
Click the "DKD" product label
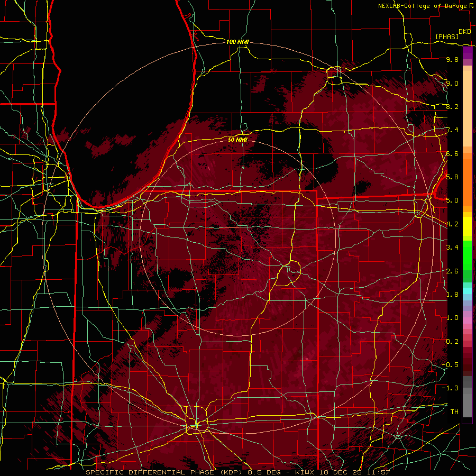coord(464,31)
